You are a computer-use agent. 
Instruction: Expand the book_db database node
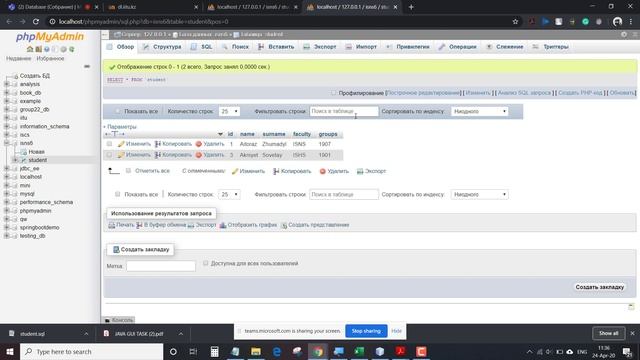[x=7, y=93]
